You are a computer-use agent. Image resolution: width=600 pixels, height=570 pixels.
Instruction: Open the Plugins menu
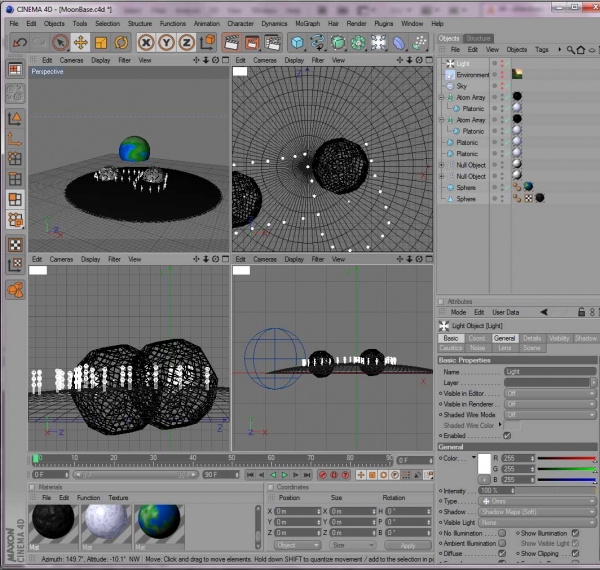coord(383,24)
